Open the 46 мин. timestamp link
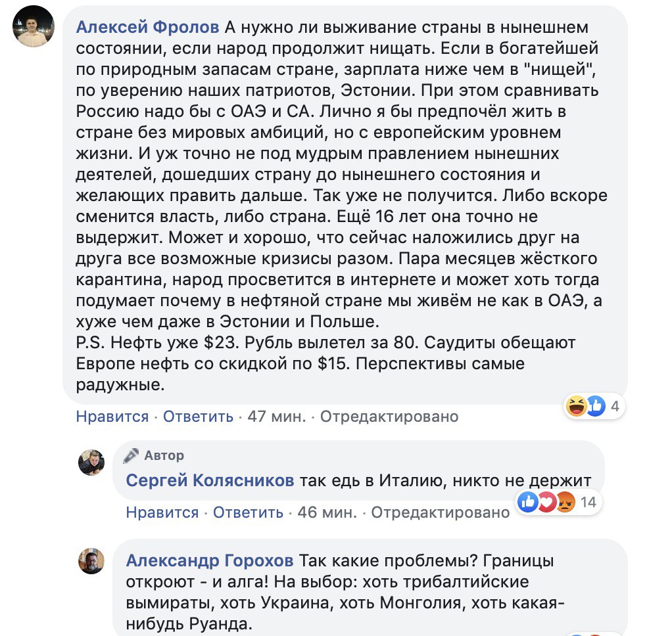Screen dimensions: 672x636 327,512
